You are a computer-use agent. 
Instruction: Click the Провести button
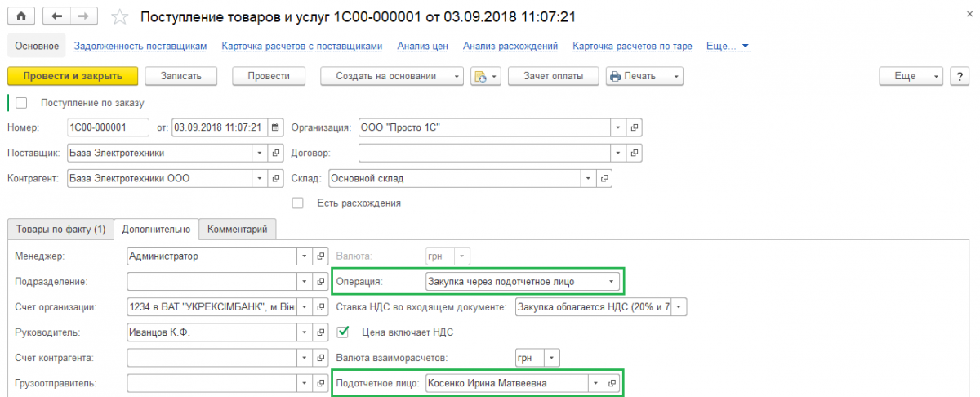[269, 76]
